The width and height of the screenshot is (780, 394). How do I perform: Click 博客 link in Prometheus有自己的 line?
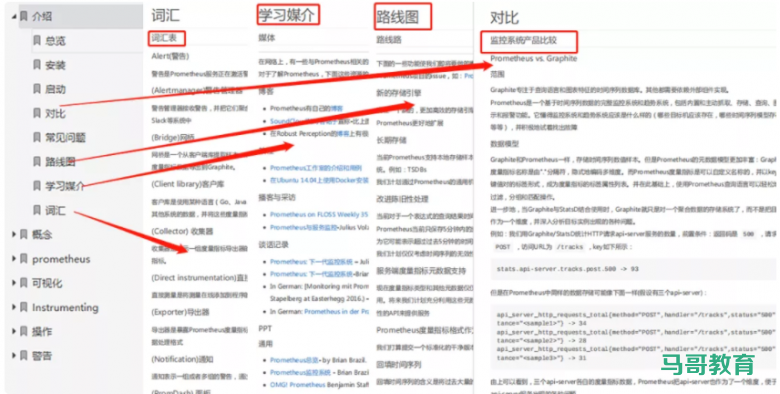[337, 108]
